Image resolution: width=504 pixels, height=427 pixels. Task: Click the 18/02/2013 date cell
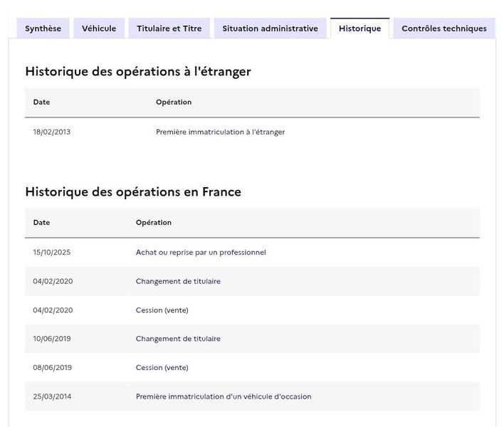coord(52,132)
